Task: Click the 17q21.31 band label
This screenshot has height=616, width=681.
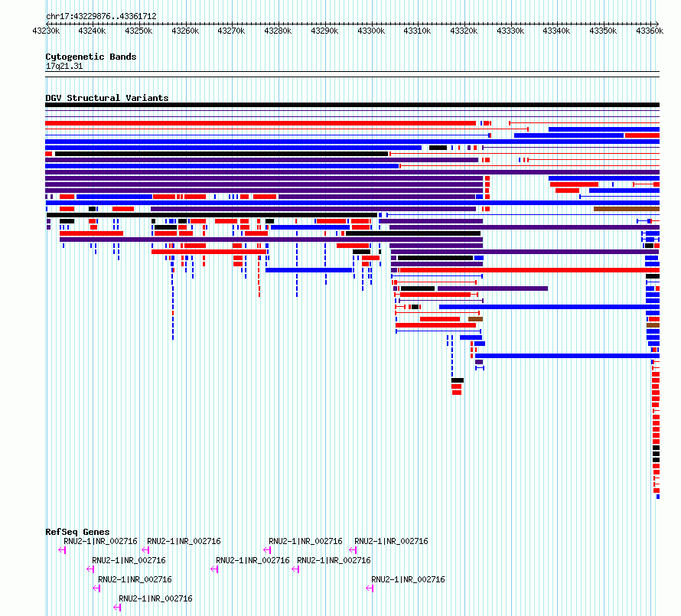Action: pyautogui.click(x=64, y=66)
